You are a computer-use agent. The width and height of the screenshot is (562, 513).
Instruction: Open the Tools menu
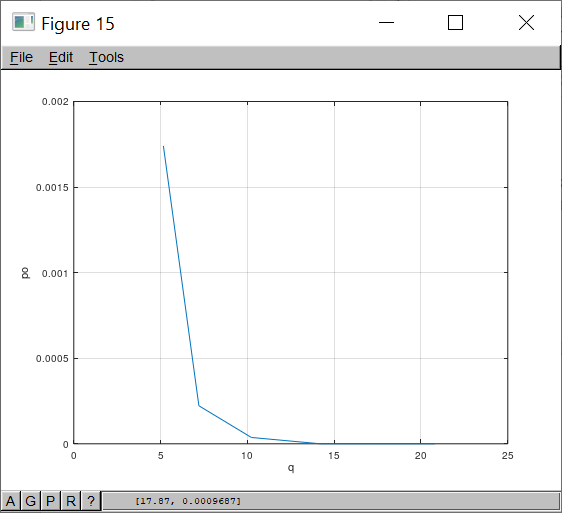pos(106,57)
